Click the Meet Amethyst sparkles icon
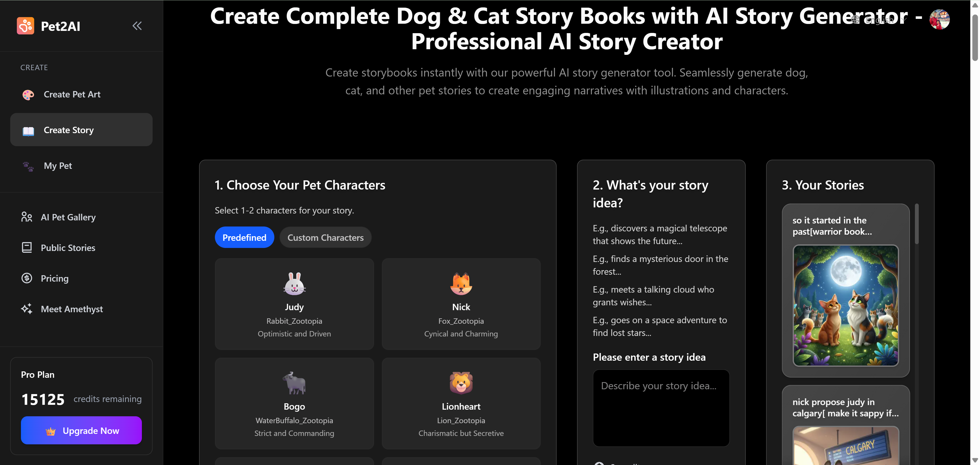The image size is (980, 465). [x=26, y=309]
